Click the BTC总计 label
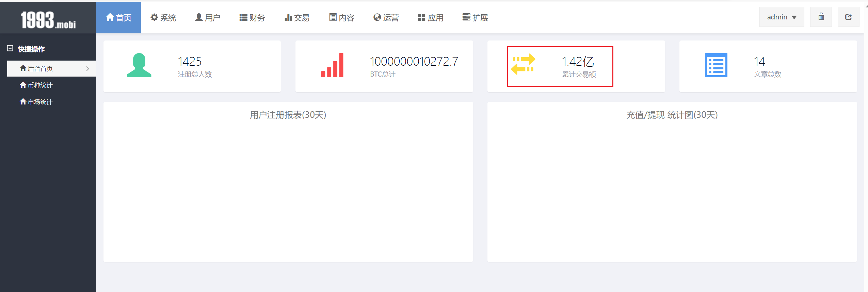The height and width of the screenshot is (292, 868). [x=383, y=74]
